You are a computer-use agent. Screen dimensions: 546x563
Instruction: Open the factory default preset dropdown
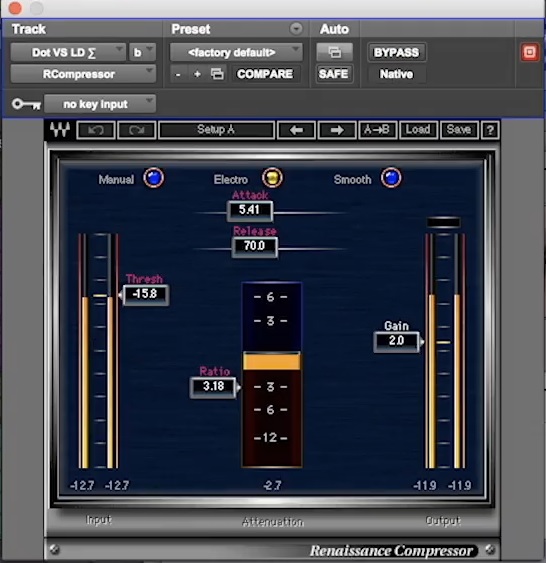click(236, 53)
